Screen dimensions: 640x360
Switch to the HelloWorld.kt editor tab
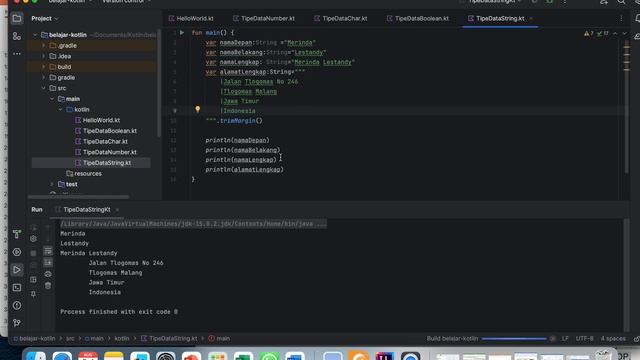[x=191, y=18]
